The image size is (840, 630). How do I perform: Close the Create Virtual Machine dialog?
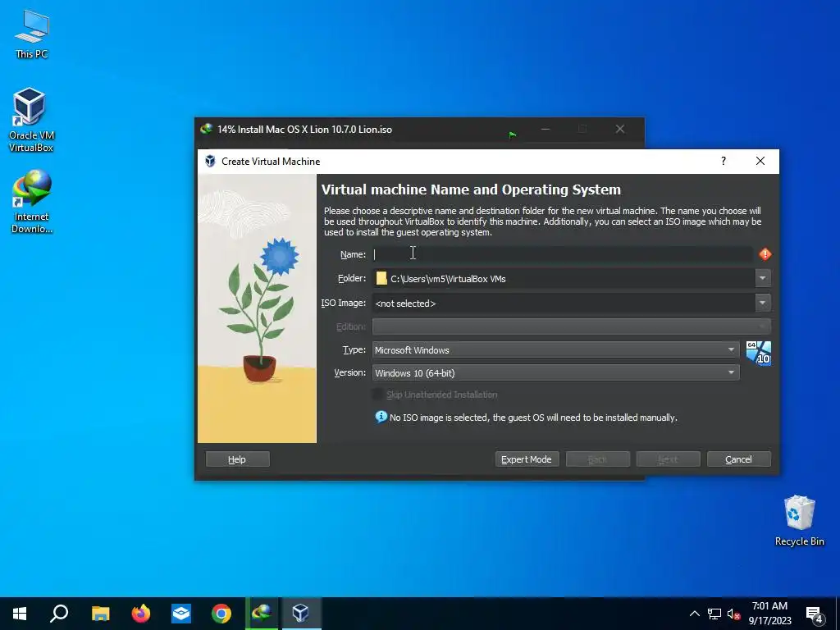click(760, 161)
